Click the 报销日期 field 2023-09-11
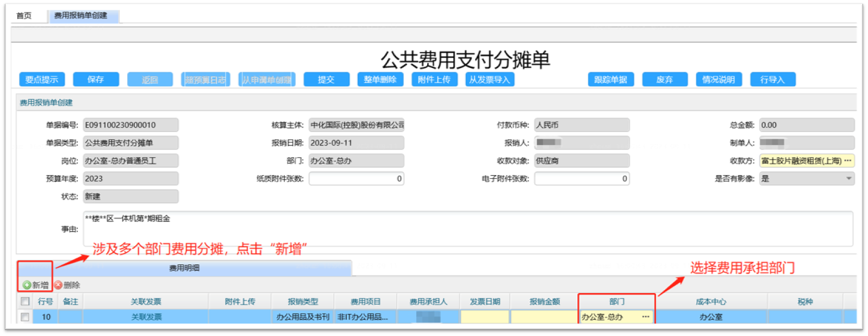The image size is (868, 336). pyautogui.click(x=357, y=143)
